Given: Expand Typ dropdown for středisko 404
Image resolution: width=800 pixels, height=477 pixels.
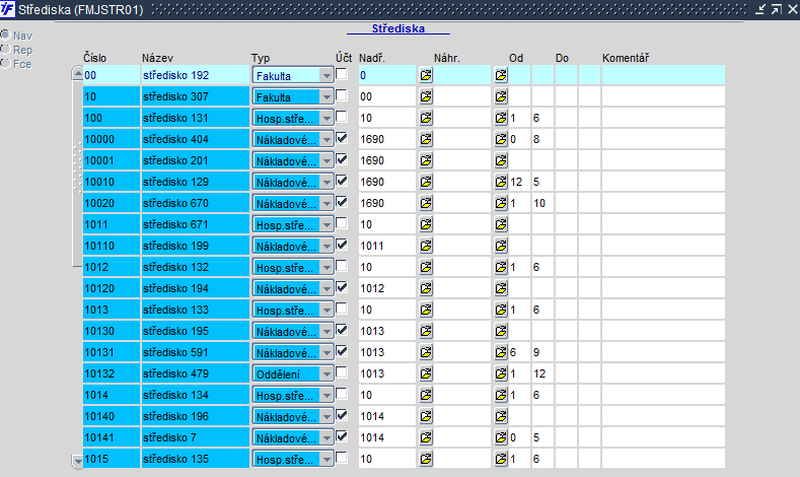Looking at the screenshot, I should tap(327, 140).
